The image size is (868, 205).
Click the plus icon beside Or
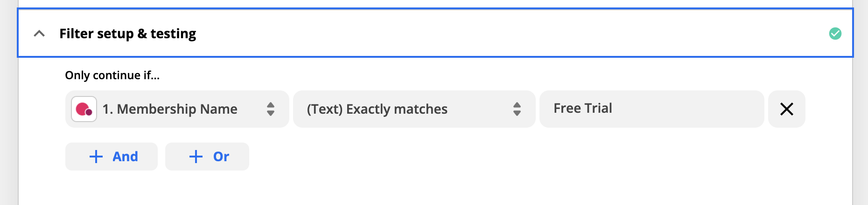(196, 157)
